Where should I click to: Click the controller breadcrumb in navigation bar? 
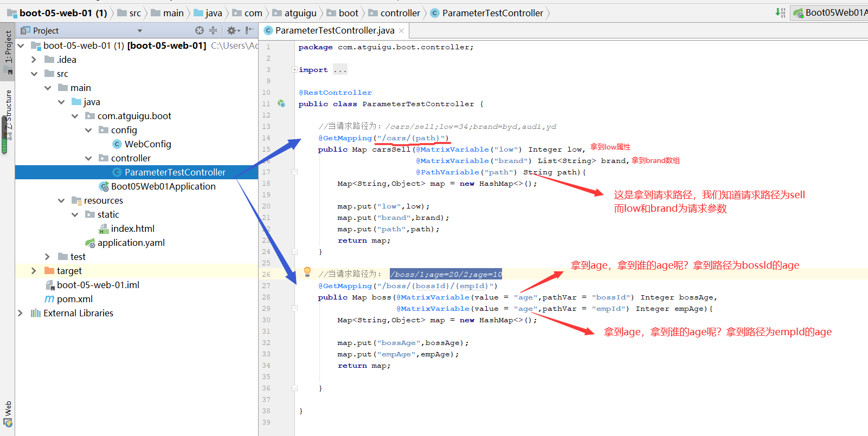(394, 13)
